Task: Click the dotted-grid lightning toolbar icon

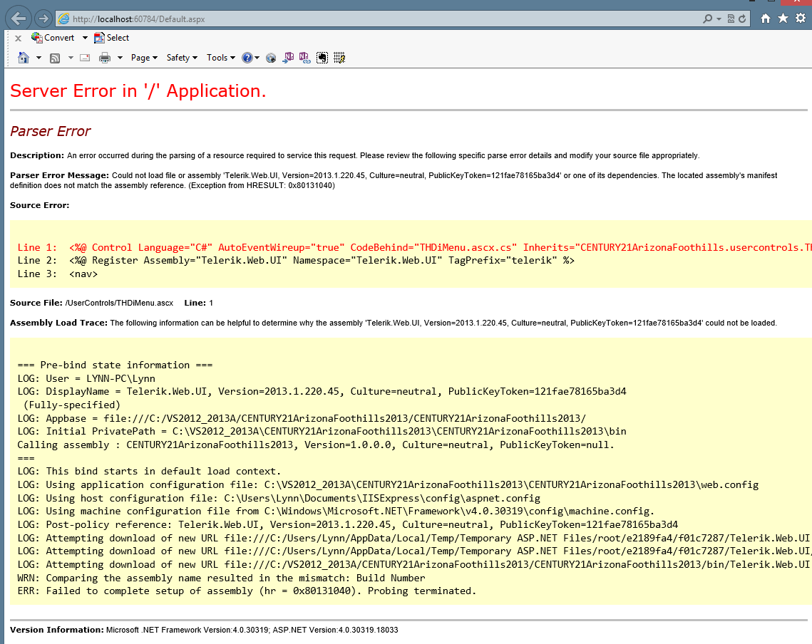Action: pyautogui.click(x=339, y=58)
